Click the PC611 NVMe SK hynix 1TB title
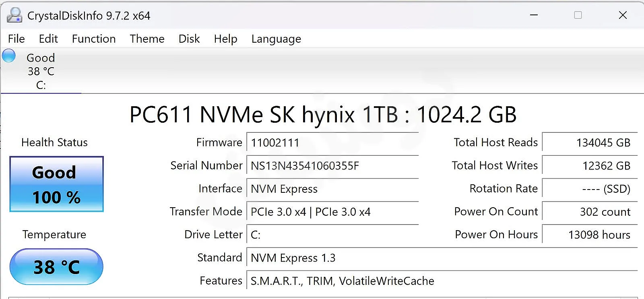The image size is (644, 299). coord(323,114)
